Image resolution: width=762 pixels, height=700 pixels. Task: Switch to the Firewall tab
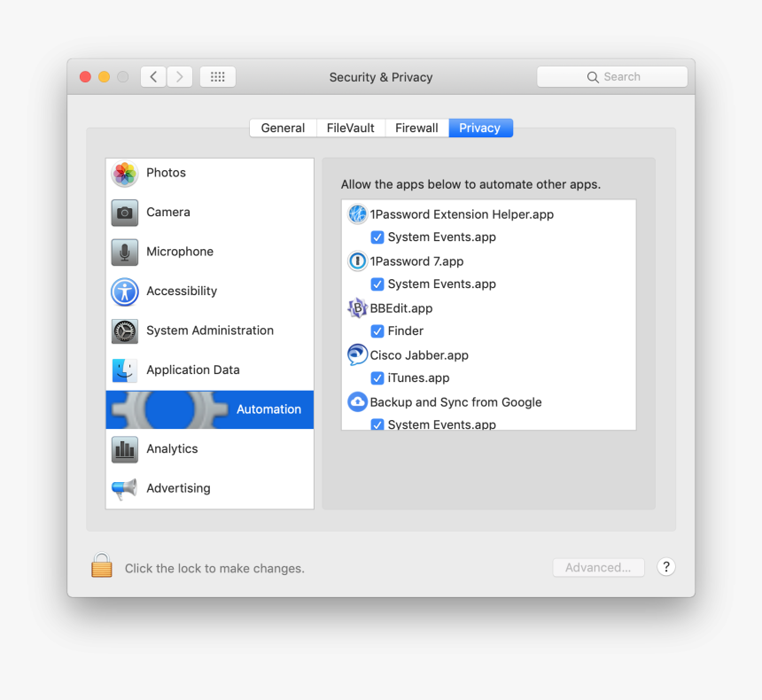click(x=416, y=128)
